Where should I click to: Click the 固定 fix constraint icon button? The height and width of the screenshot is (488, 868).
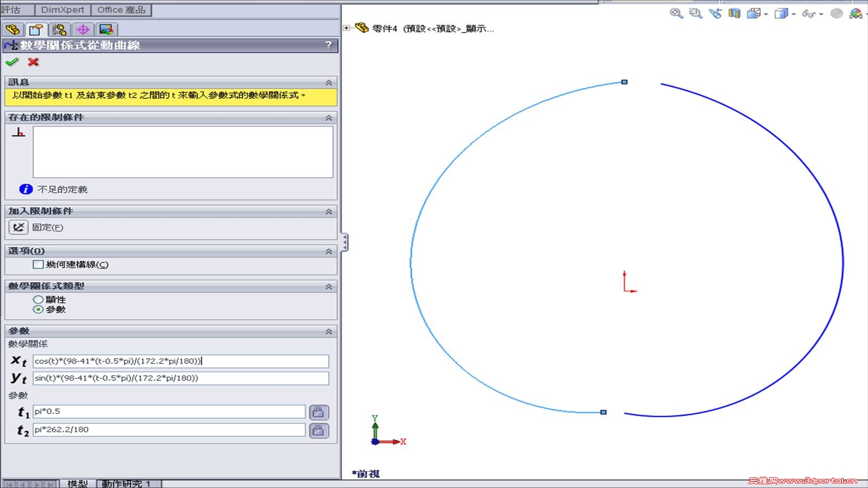click(x=18, y=227)
